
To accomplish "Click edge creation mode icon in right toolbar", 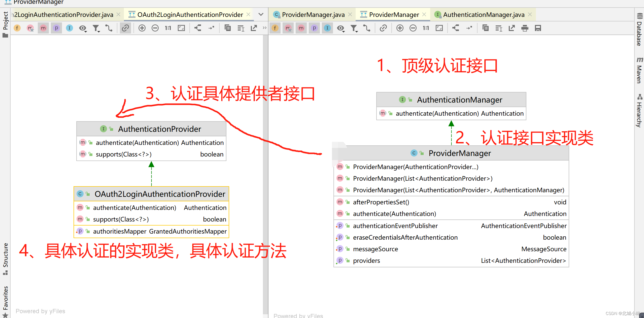I will click(x=367, y=28).
